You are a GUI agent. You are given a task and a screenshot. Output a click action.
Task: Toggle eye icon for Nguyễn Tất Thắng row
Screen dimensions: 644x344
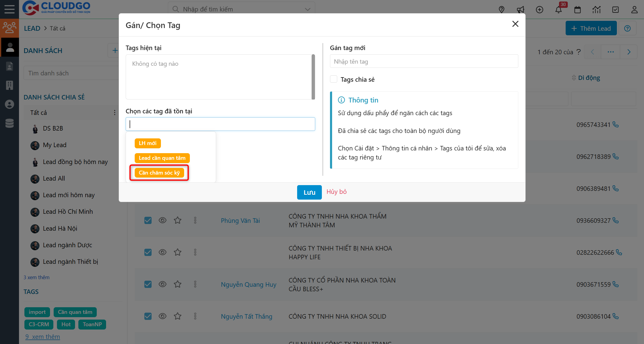pyautogui.click(x=162, y=316)
